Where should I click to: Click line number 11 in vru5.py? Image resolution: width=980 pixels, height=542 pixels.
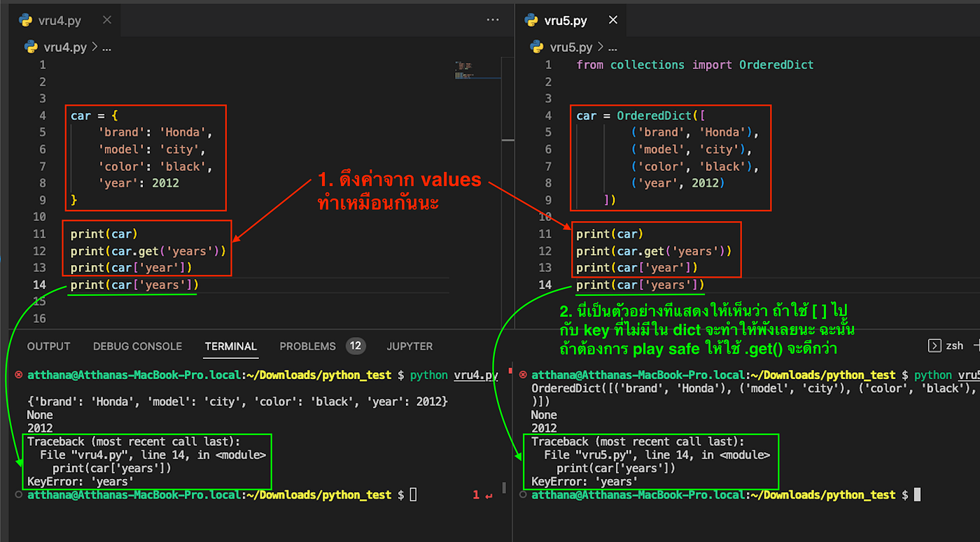[545, 234]
